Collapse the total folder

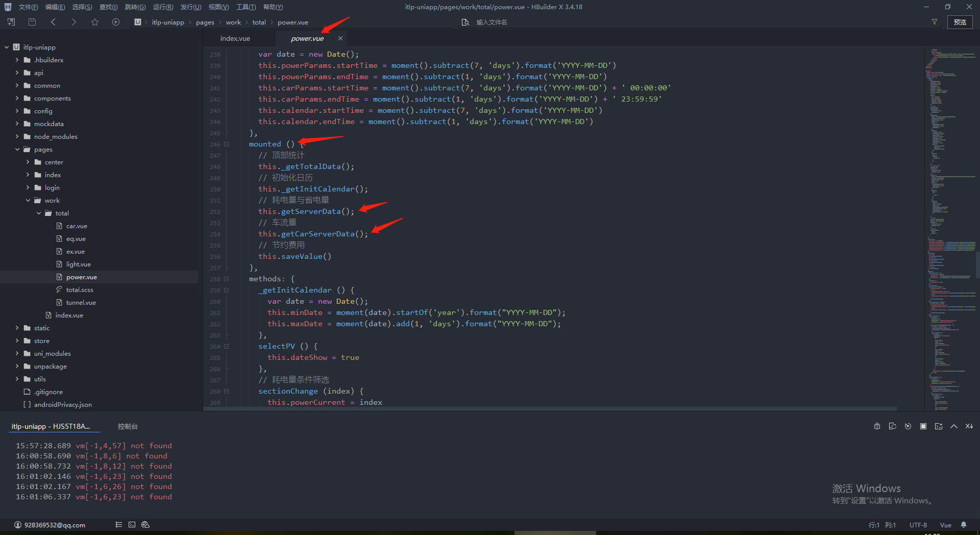coord(39,213)
